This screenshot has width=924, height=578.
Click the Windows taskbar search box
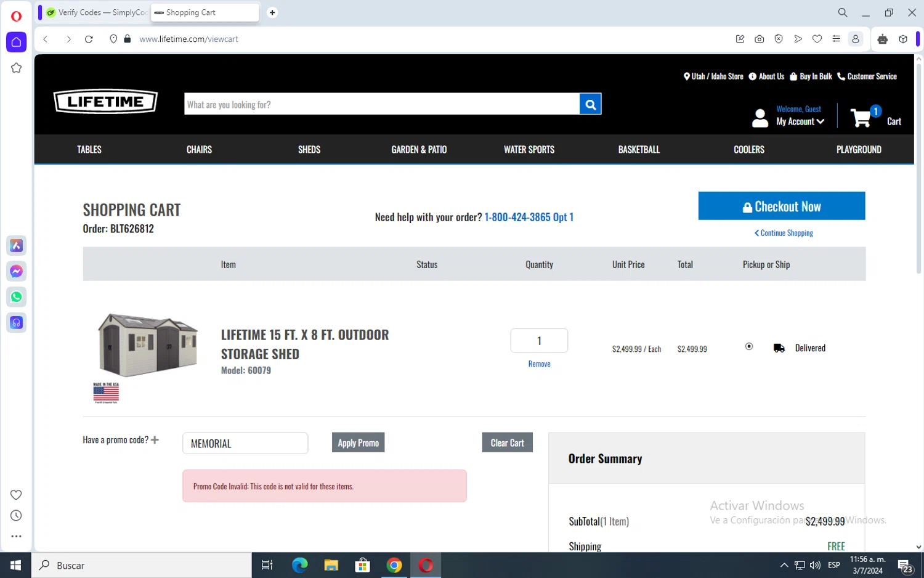(142, 565)
